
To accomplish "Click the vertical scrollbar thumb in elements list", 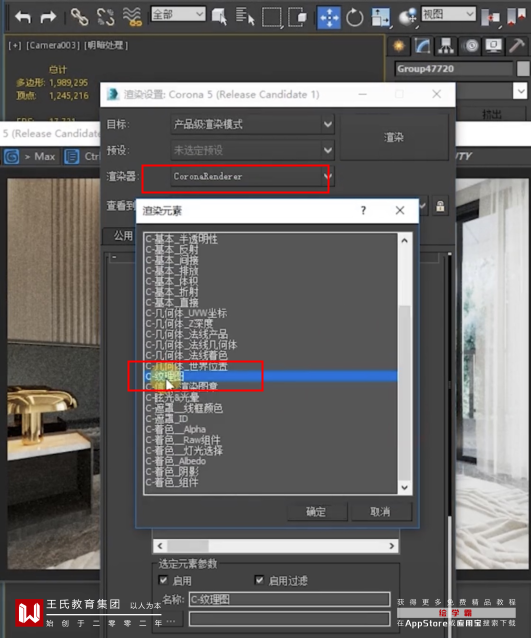I will tap(404, 393).
